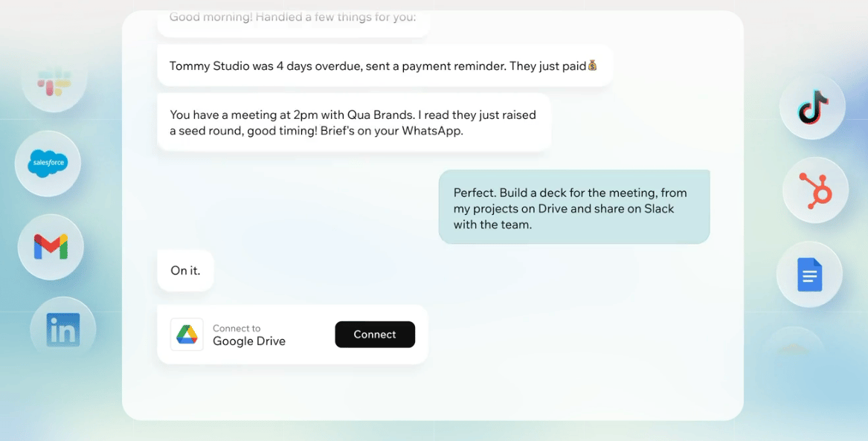Screen dimensions: 868x441
Task: Select the Gmail envelope icon
Action: coord(51,247)
